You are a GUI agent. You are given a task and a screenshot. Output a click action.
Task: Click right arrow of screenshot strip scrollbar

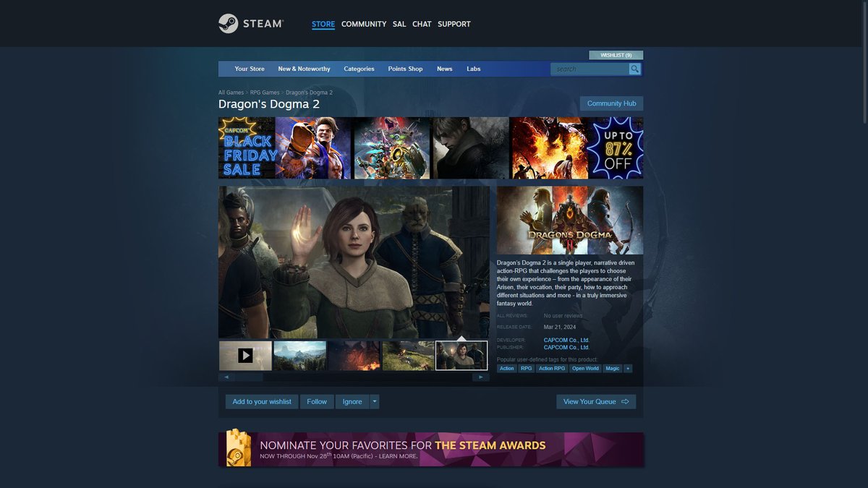coord(481,377)
